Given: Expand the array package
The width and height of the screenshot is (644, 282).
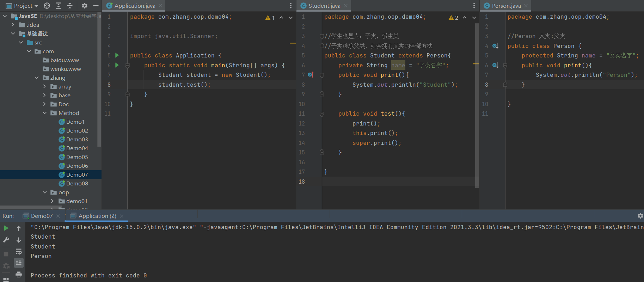Looking at the screenshot, I should coord(44,86).
